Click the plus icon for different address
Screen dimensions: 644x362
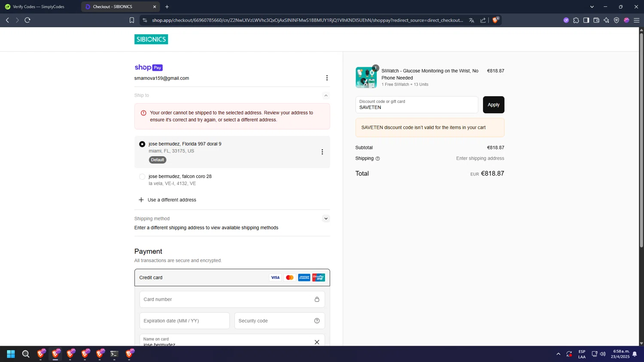[x=141, y=200]
